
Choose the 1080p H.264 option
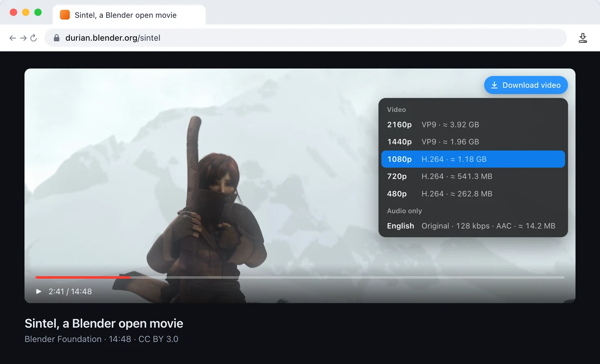point(473,159)
